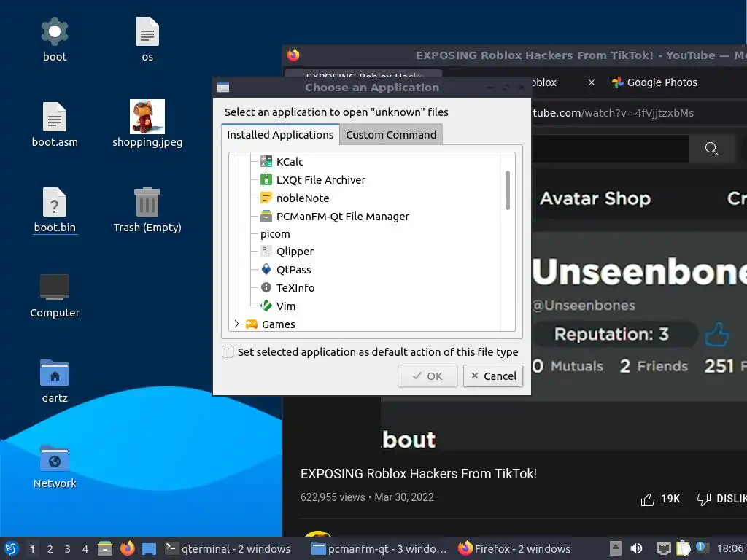
Task: Open Trash (Empty) on desktop
Action: (147, 210)
